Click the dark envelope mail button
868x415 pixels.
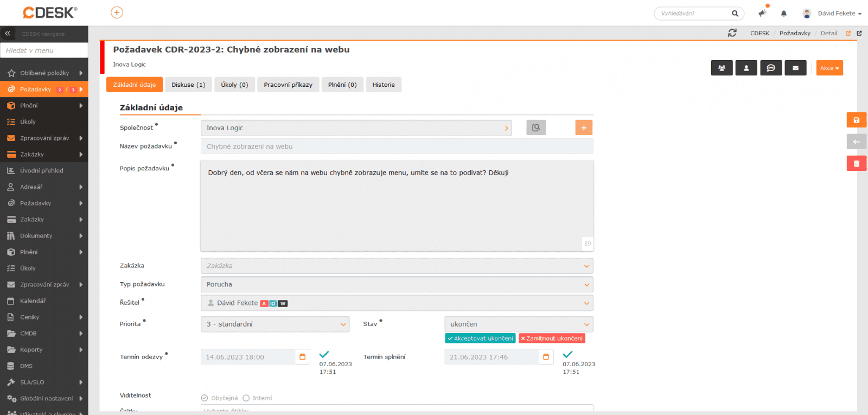[796, 68]
